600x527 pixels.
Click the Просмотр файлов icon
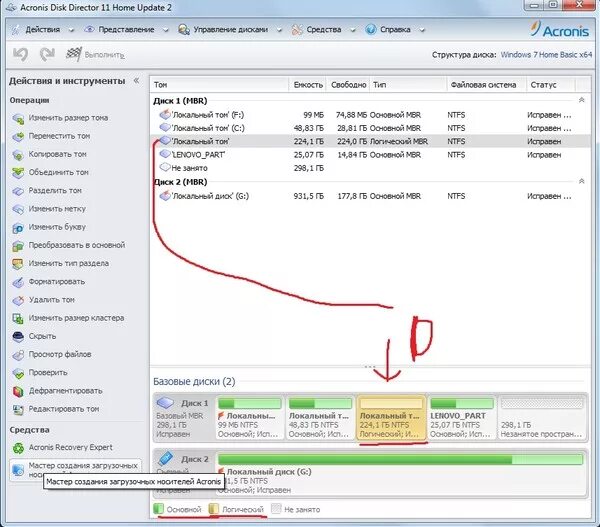(x=18, y=355)
